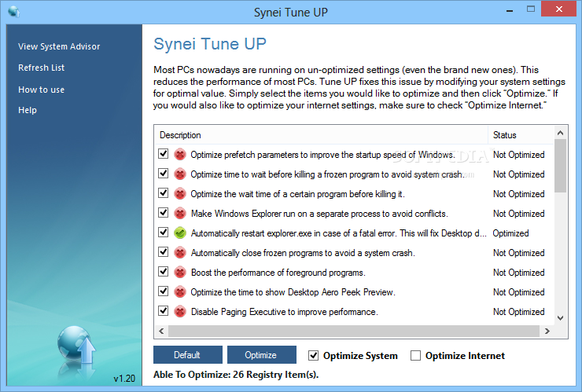
Task: Uncheck Boost foreground programs checkbox
Action: pos(164,272)
